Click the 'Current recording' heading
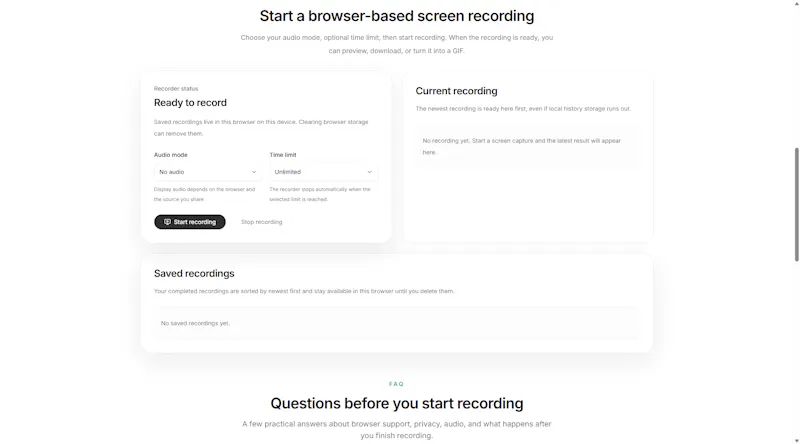This screenshot has height=444, width=800. point(456,91)
